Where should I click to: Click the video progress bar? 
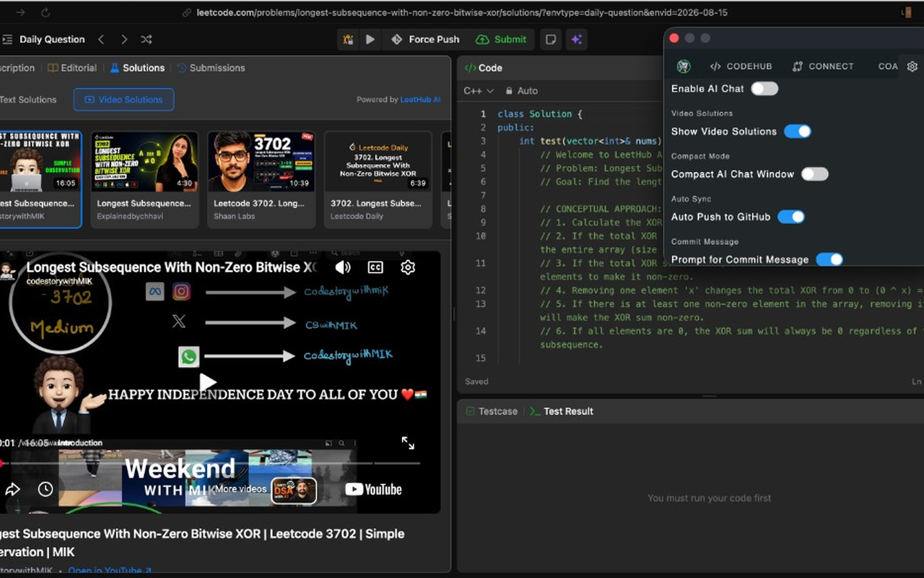[x=209, y=463]
